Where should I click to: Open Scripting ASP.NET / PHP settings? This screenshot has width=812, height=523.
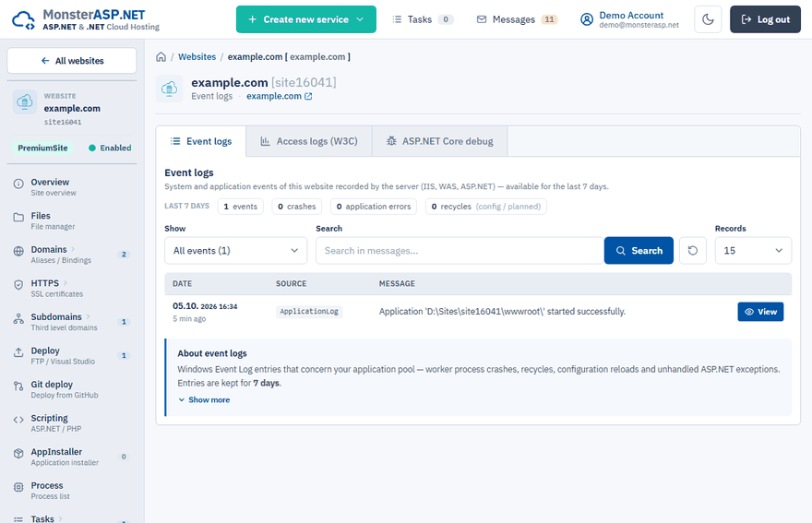coord(72,422)
